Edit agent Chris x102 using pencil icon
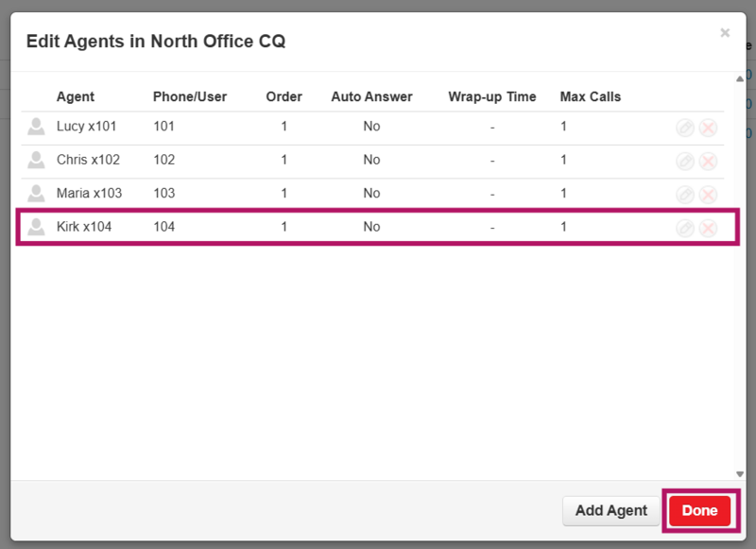756x549 pixels. pos(685,161)
